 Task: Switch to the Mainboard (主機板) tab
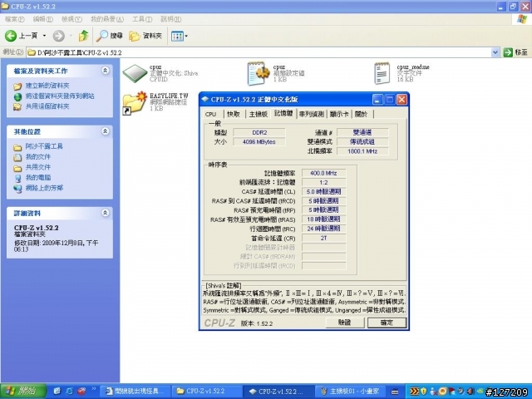click(259, 115)
